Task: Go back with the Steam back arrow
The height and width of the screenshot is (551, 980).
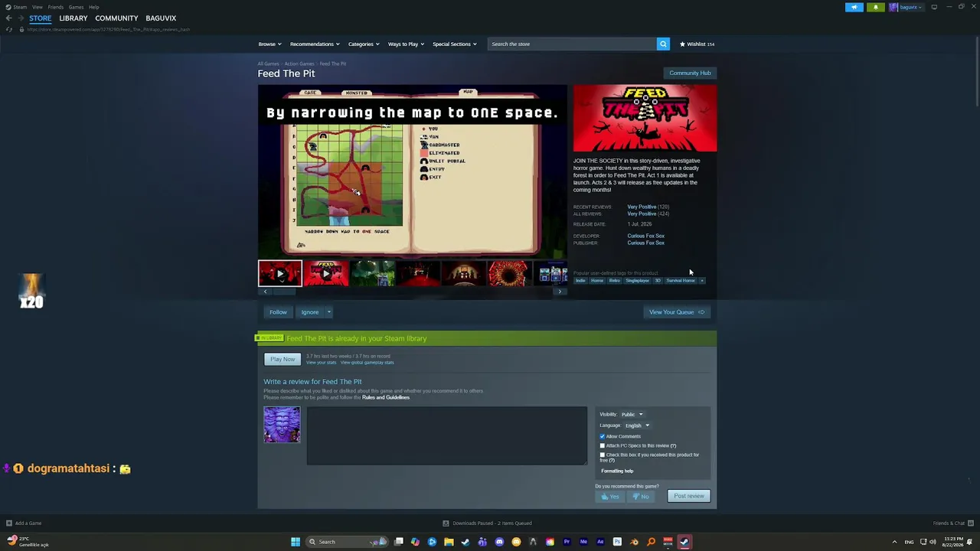Action: [8, 18]
